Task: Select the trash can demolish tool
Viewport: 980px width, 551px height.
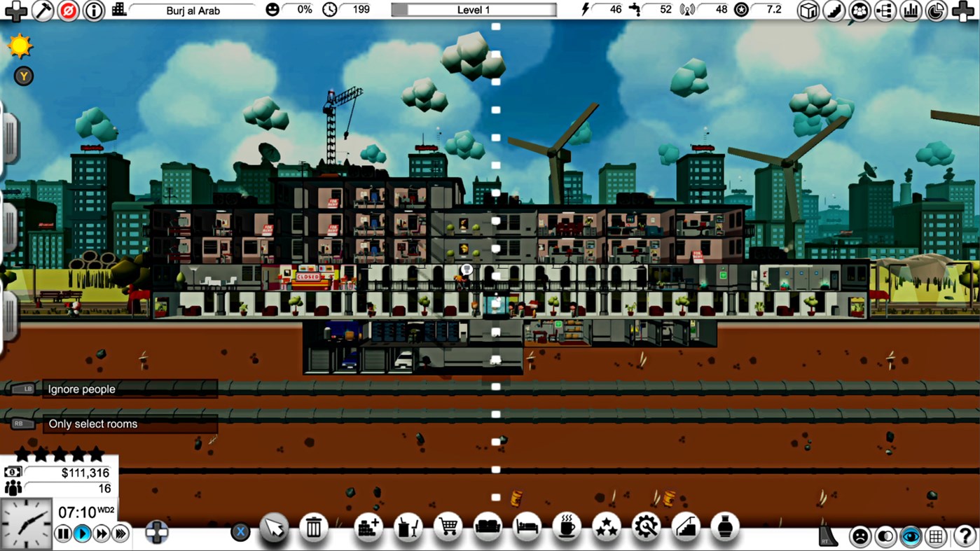Action: (x=314, y=527)
